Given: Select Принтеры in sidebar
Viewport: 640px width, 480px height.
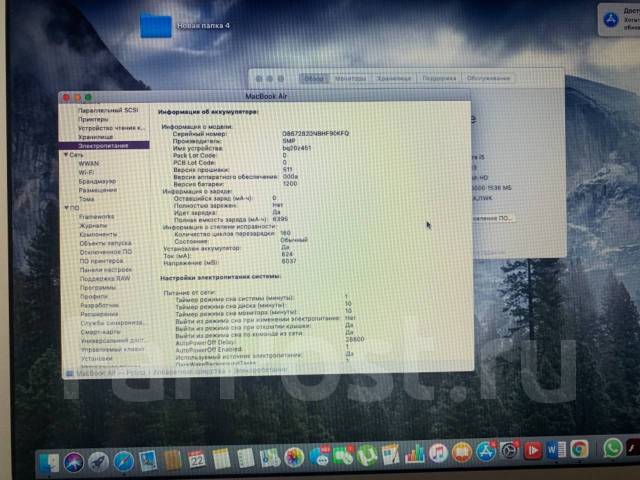Looking at the screenshot, I should click(93, 119).
